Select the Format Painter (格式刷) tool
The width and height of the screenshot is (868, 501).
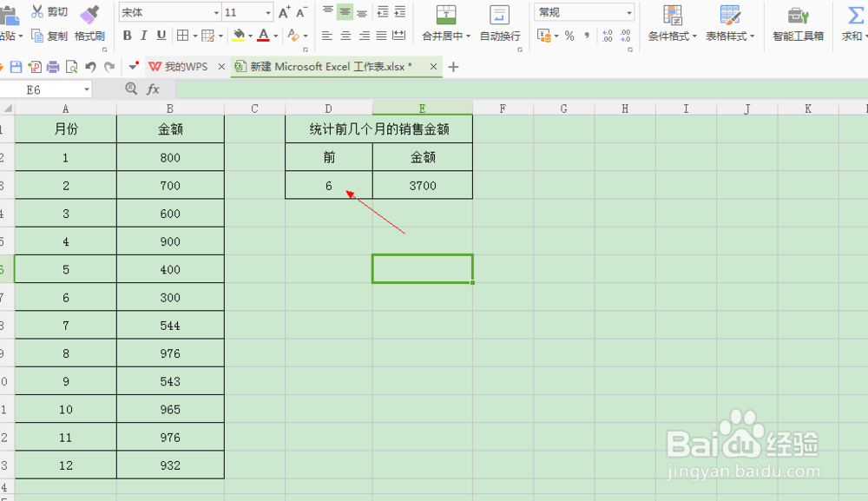coord(89,23)
